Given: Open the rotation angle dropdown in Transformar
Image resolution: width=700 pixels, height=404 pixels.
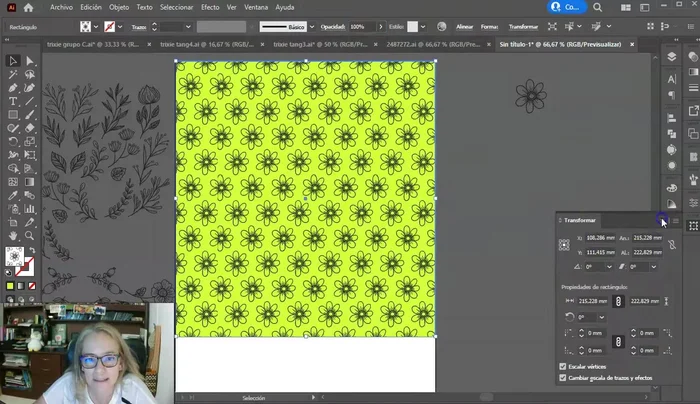Looking at the screenshot, I should 609,267.
